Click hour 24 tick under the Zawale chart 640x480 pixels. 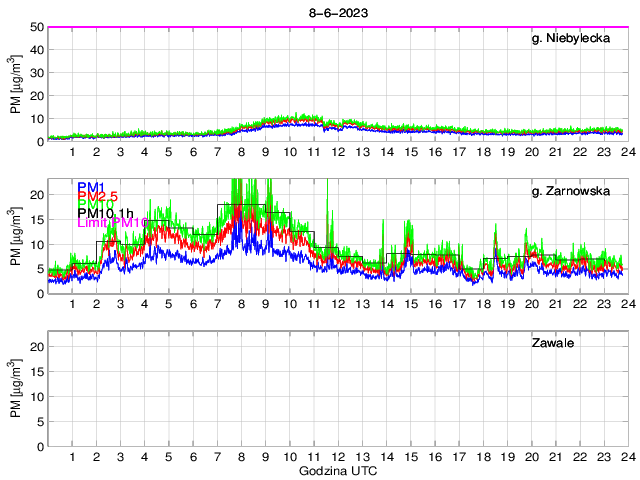coord(624,457)
